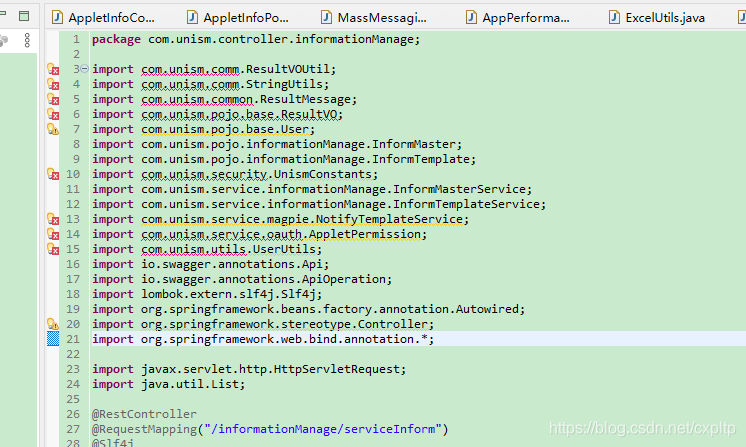Click error marker on line 3
The width and height of the screenshot is (746, 447).
[x=53, y=69]
